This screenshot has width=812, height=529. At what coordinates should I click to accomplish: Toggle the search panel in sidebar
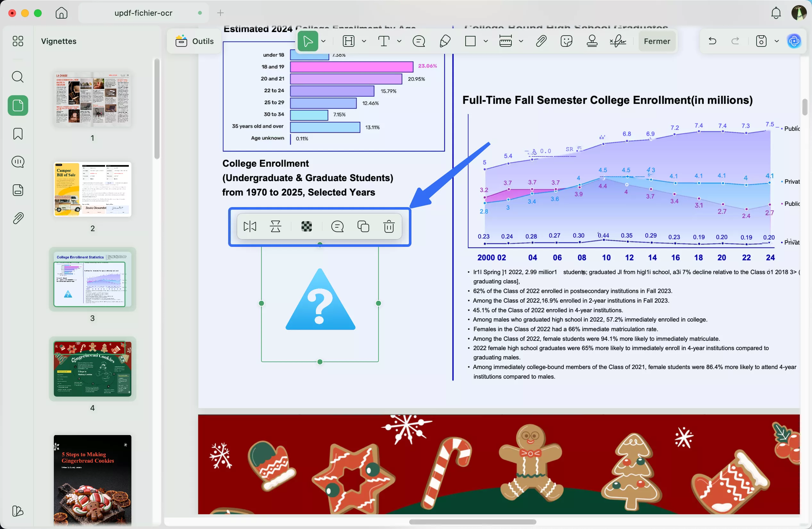click(18, 77)
